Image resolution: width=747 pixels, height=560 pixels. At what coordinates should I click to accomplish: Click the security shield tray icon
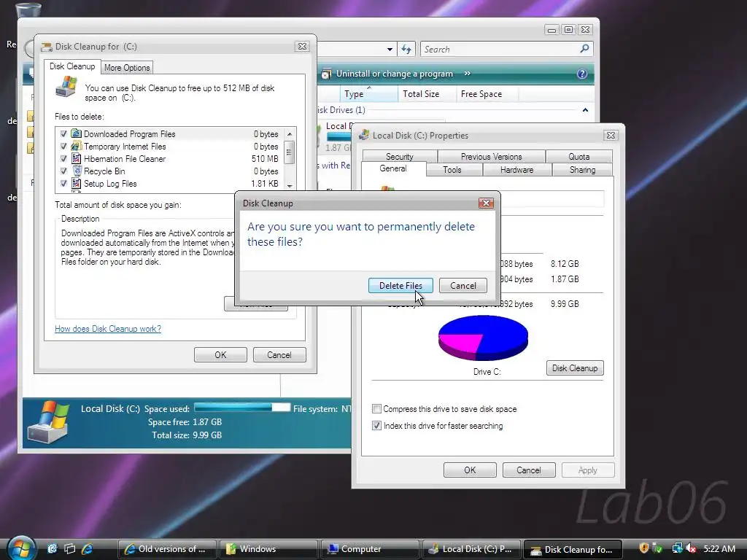643,548
